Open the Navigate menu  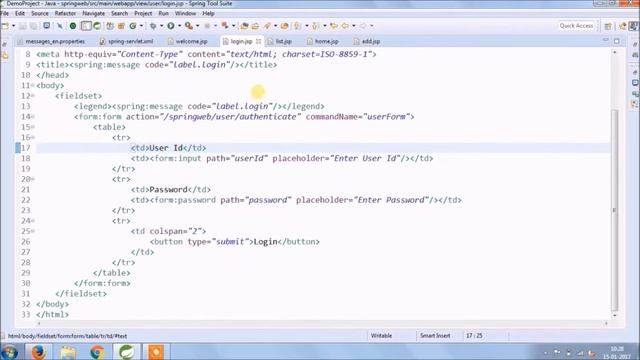[93, 13]
